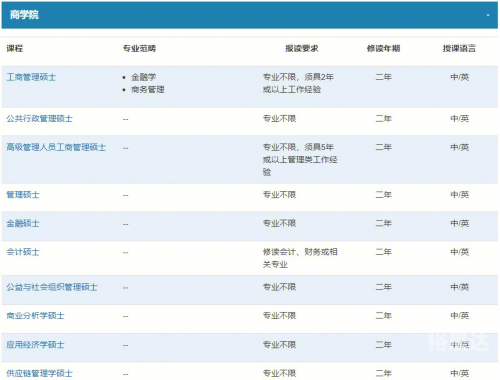Select 中/英 in the 公共行政管理硕士 row

[459, 119]
